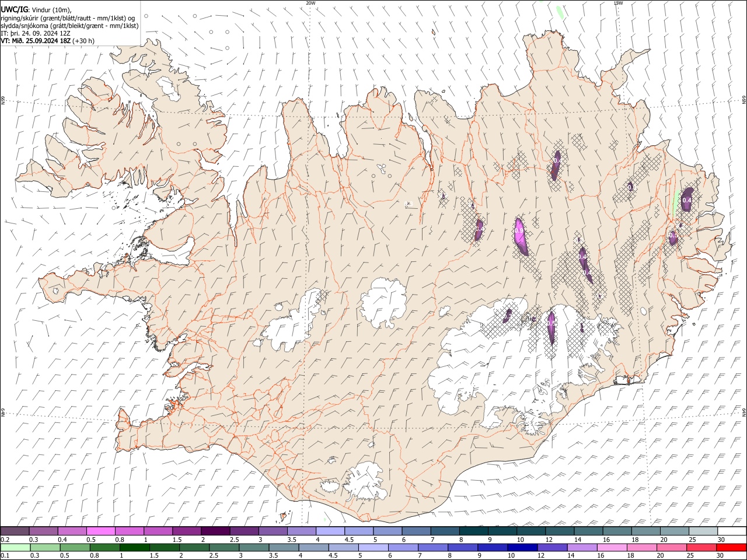Pick the white 30 swatch ending the snow scale
The image size is (747, 560).
click(732, 531)
